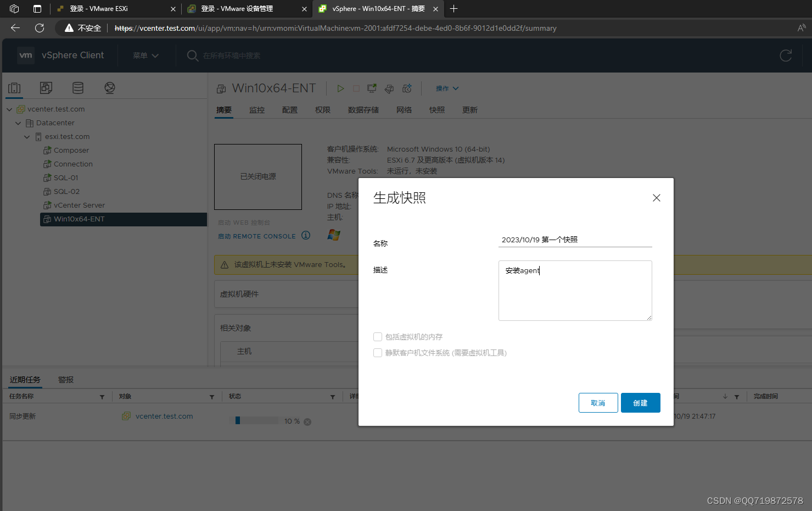The width and height of the screenshot is (812, 511).
Task: Select the Connection VM in tree
Action: tap(73, 164)
